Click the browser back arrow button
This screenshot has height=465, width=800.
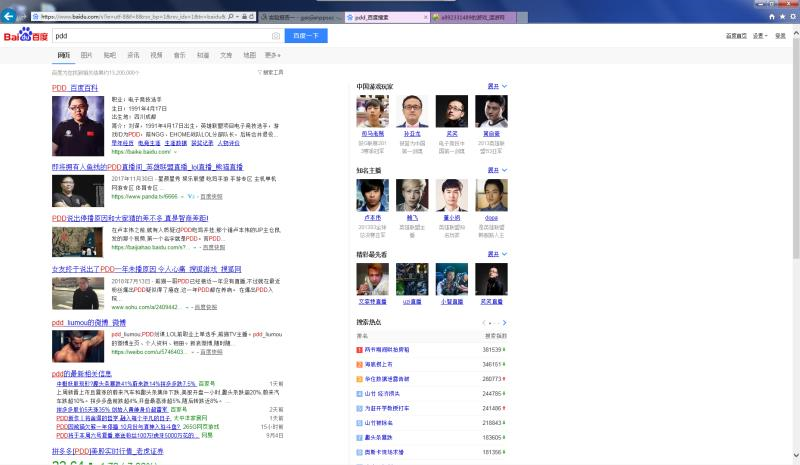click(9, 16)
